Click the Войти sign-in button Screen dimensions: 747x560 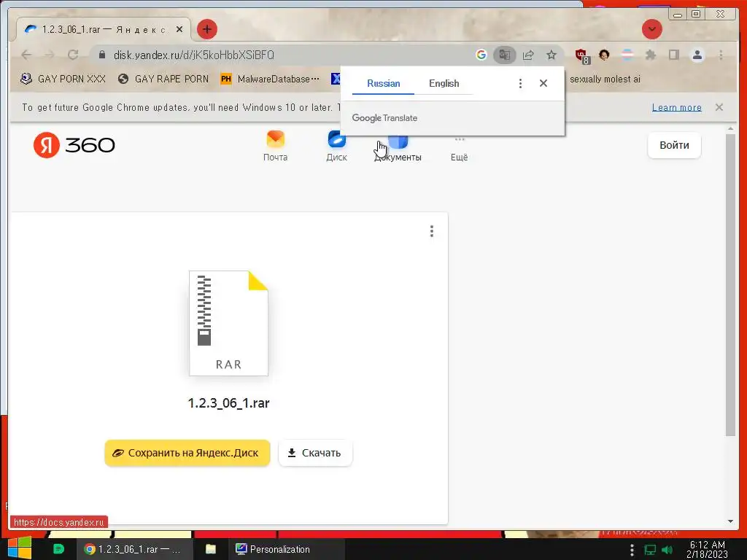674,145
